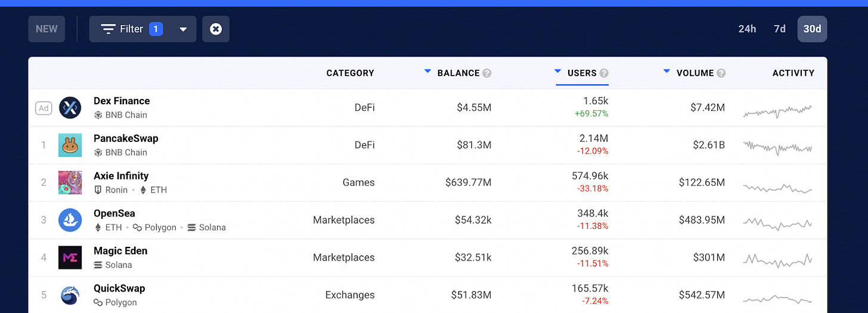Click the $301M volume value
This screenshot has width=868, height=313.
(x=709, y=258)
